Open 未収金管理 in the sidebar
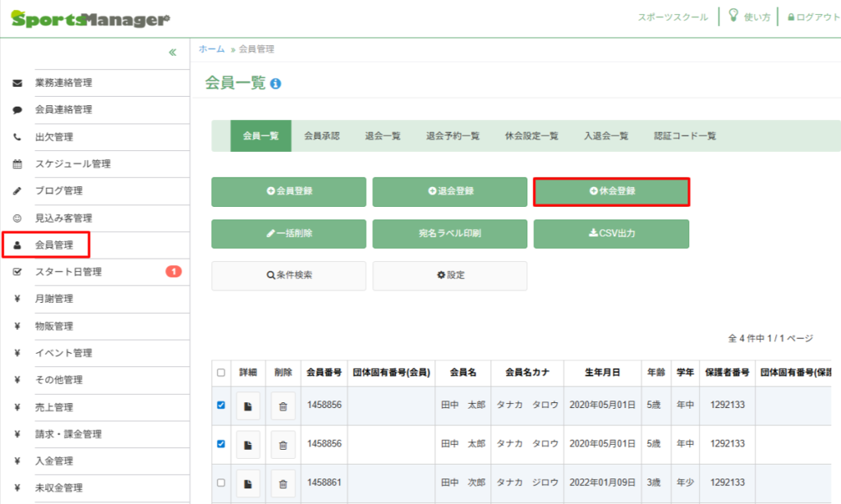This screenshot has height=504, width=841. pos(59,488)
